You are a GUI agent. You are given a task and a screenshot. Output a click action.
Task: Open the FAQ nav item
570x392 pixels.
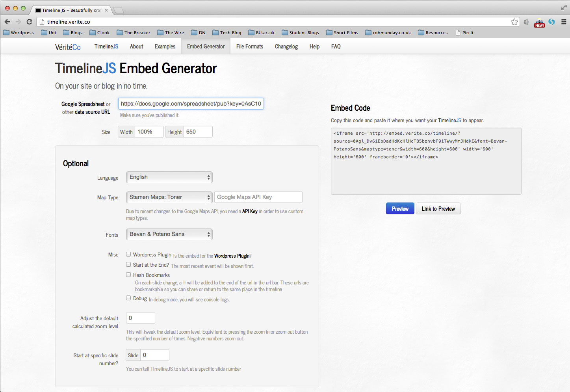336,46
